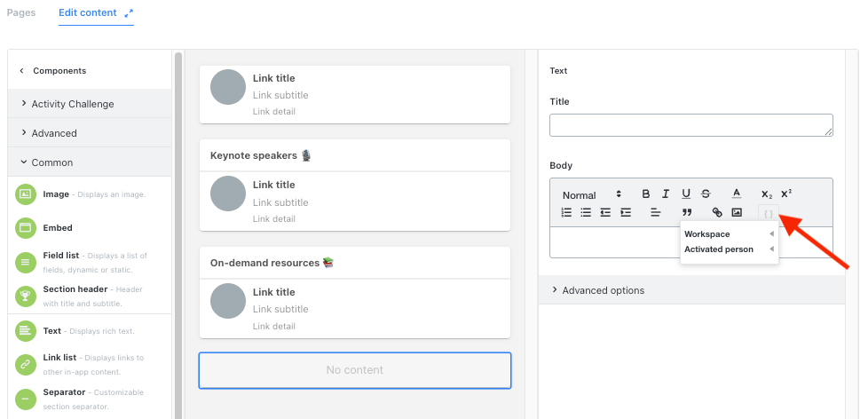Open the Workspace submenu
Image resolution: width=868 pixels, height=419 pixels.
pyautogui.click(x=729, y=234)
